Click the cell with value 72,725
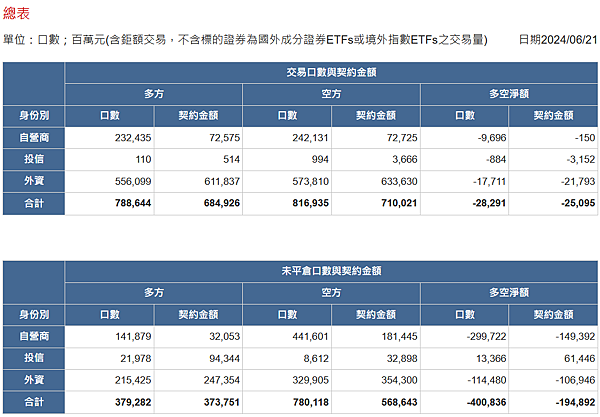This screenshot has width=600, height=417. pyautogui.click(x=376, y=138)
